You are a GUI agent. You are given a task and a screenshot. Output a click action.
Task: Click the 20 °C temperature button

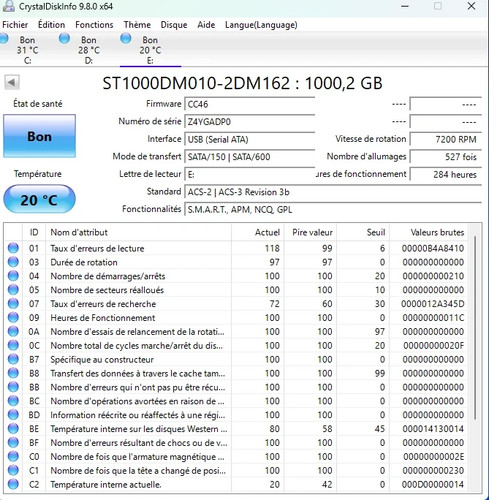[39, 199]
